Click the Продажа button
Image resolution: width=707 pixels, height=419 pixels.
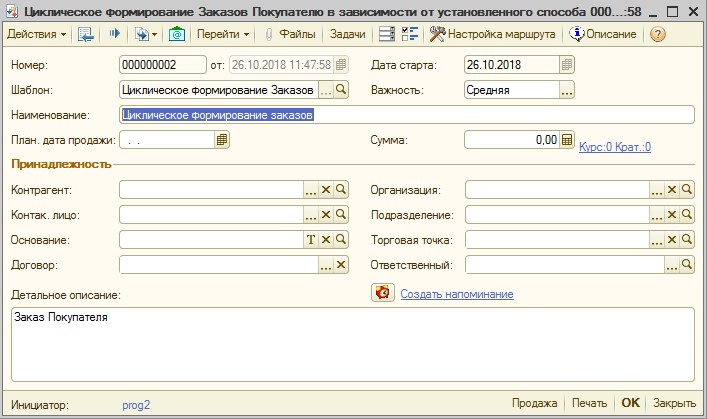[534, 403]
